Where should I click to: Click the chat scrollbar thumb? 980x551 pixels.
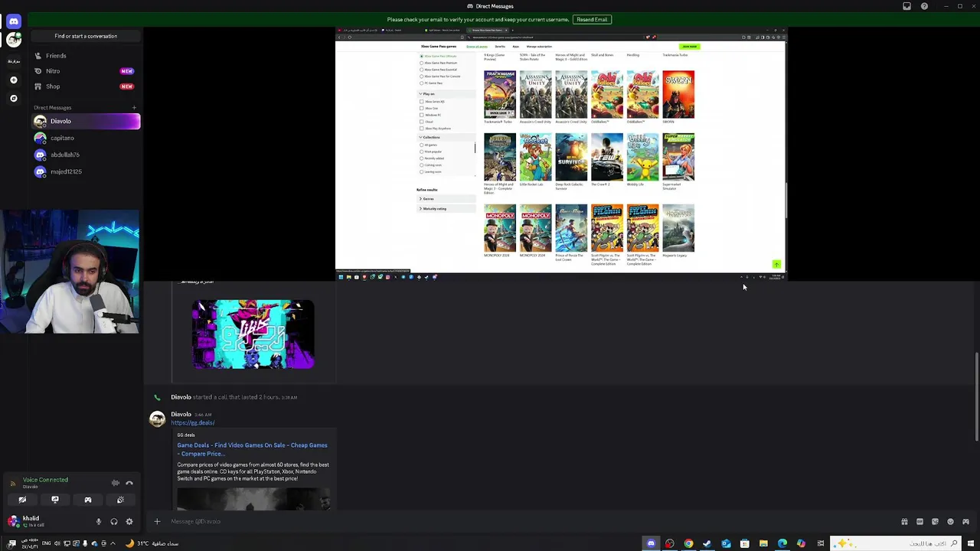tap(976, 396)
